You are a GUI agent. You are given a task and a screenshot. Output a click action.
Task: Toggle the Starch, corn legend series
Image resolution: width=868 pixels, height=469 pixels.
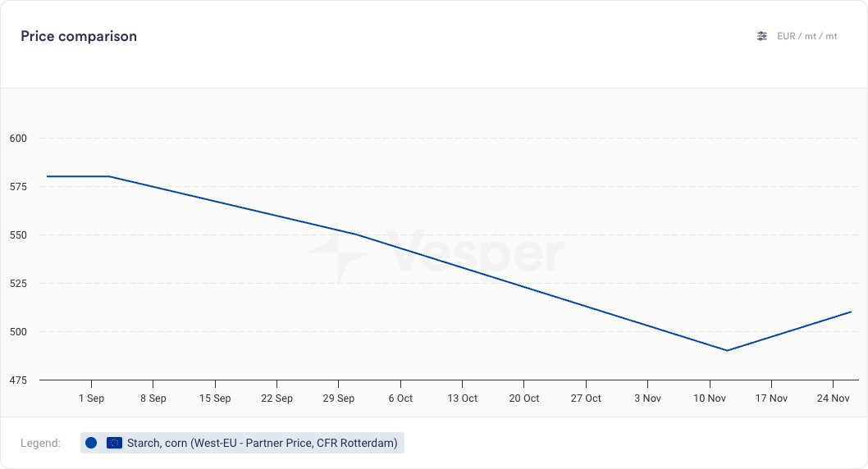tap(262, 443)
